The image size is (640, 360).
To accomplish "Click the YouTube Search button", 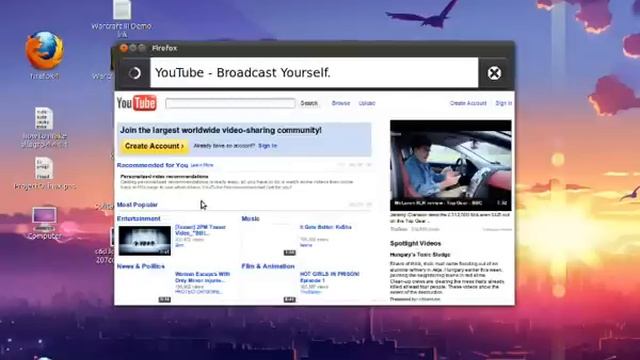I will coord(309,103).
